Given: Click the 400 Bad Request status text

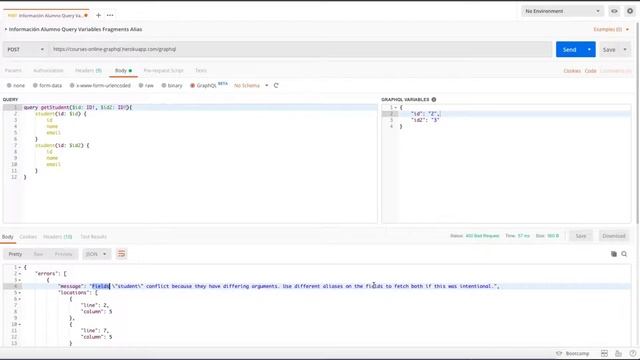Looking at the screenshot, I should point(482,236).
